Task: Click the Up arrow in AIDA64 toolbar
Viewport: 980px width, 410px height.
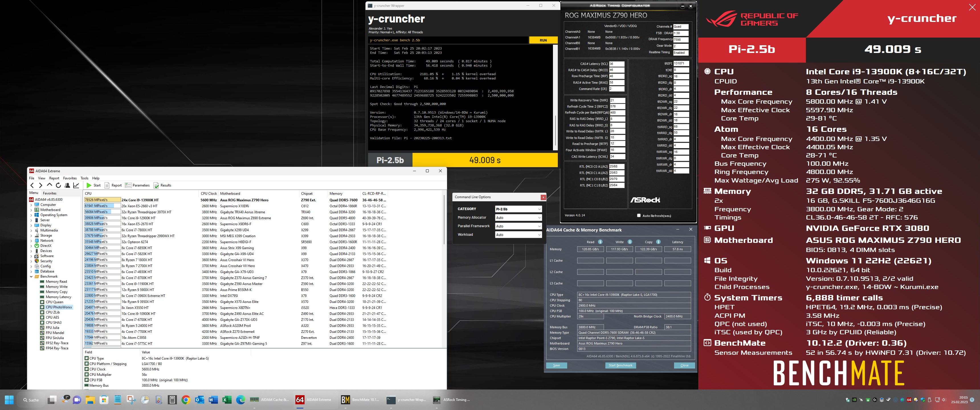Action: tap(50, 185)
